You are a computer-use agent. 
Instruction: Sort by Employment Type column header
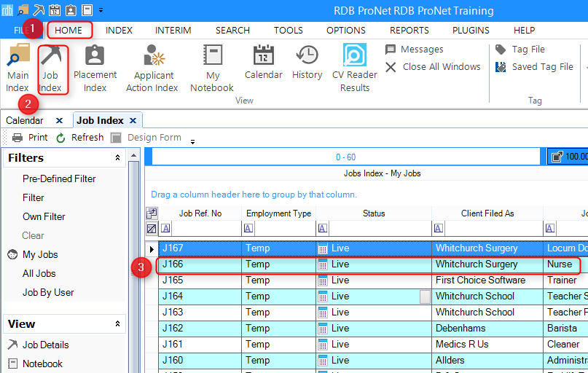pos(278,213)
